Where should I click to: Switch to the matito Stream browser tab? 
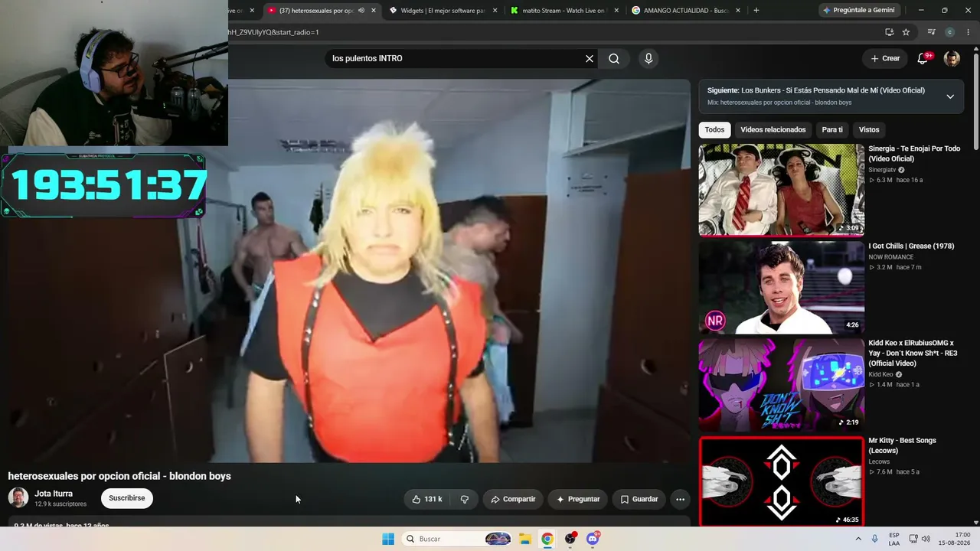(x=563, y=11)
